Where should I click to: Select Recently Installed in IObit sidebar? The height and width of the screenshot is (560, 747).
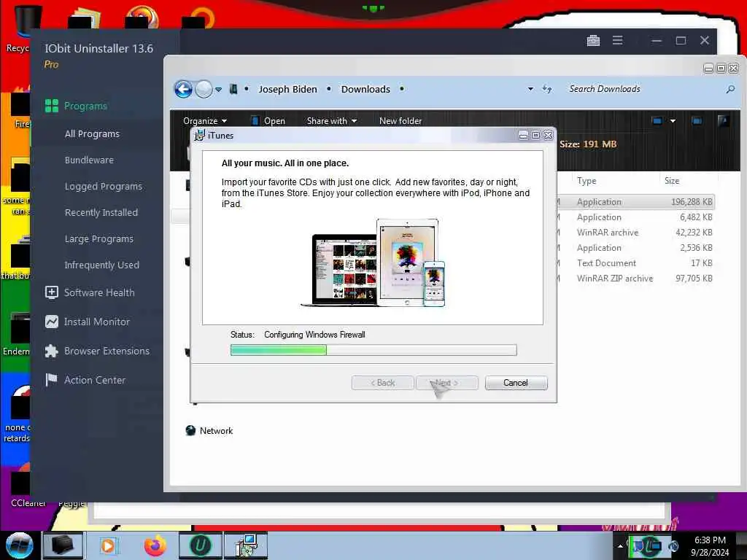101,212
